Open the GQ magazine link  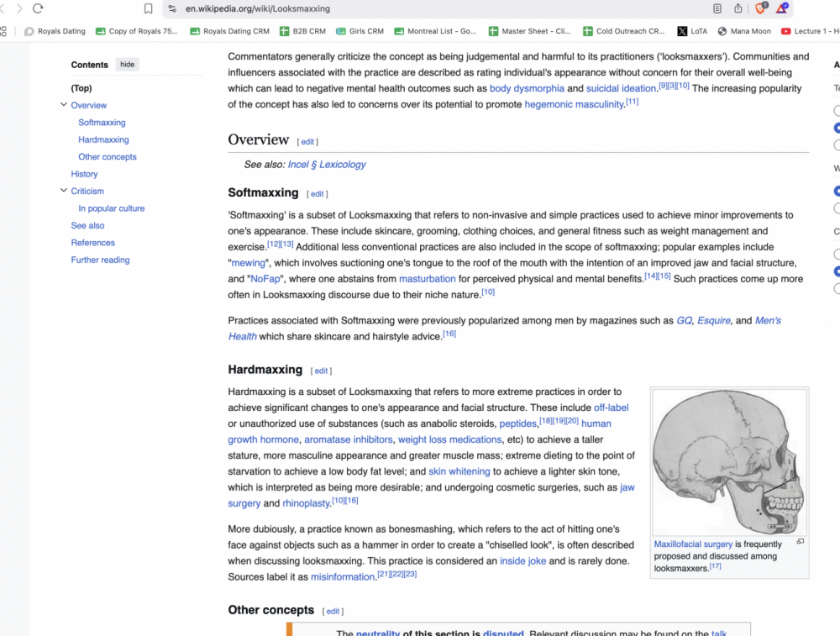tap(684, 320)
